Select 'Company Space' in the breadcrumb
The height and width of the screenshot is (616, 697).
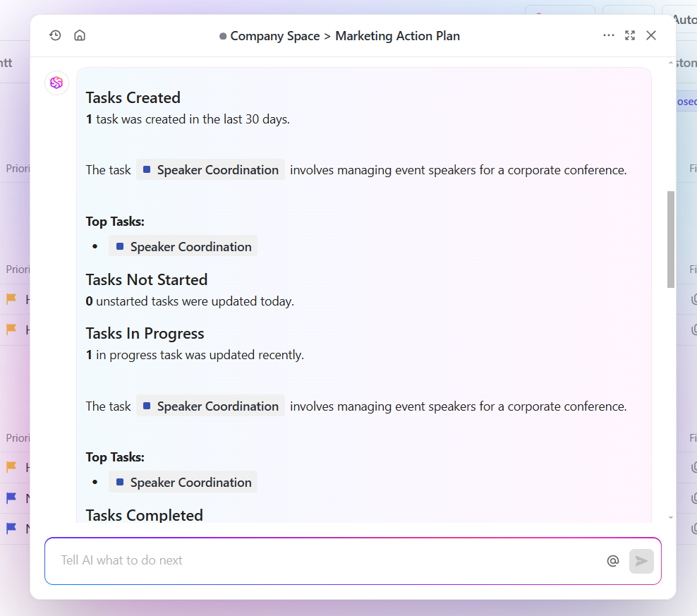(x=274, y=36)
